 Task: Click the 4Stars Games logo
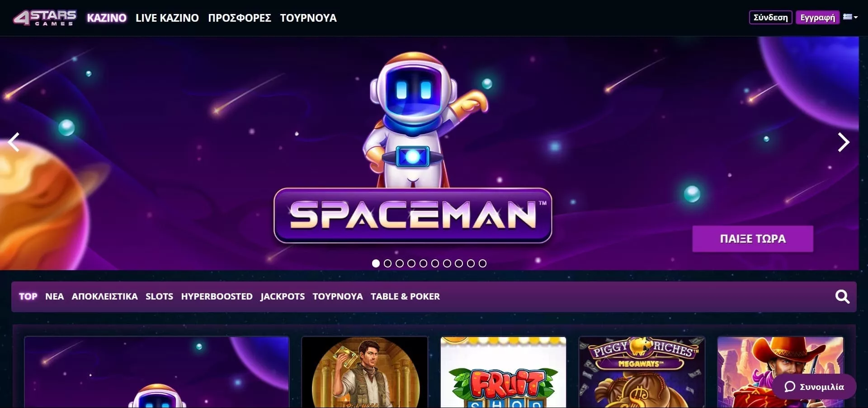[x=45, y=18]
